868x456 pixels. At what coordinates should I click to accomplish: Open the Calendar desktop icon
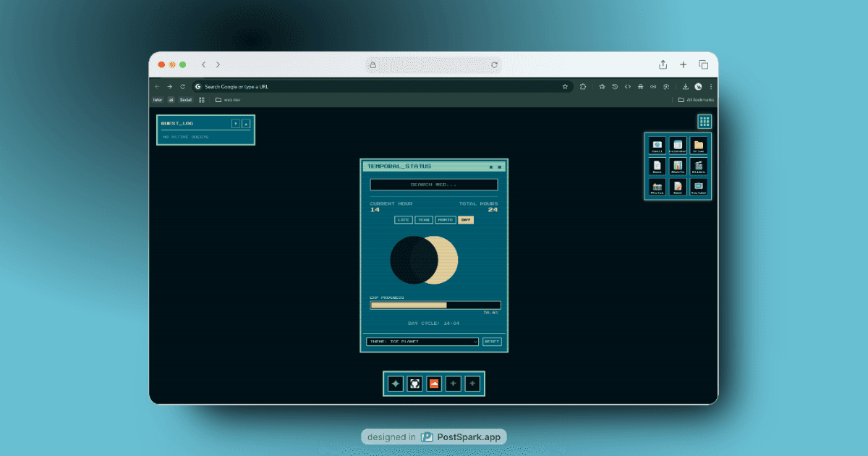tap(678, 145)
